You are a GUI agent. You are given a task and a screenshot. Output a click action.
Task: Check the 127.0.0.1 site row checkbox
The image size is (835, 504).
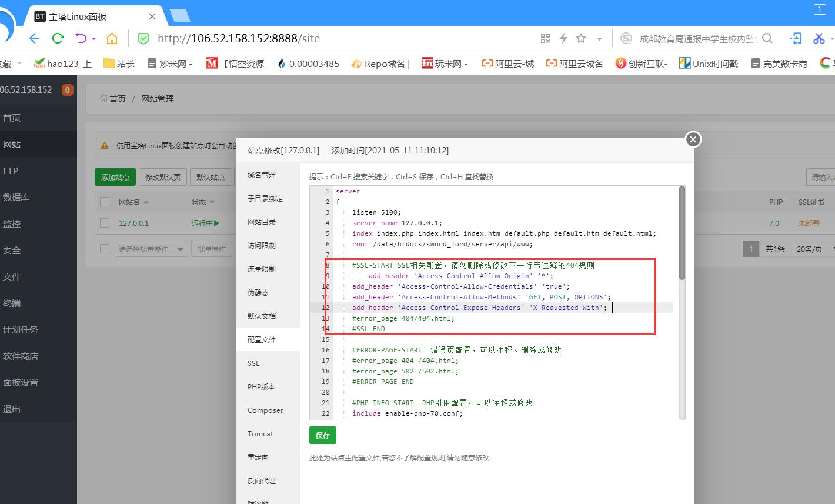point(105,223)
